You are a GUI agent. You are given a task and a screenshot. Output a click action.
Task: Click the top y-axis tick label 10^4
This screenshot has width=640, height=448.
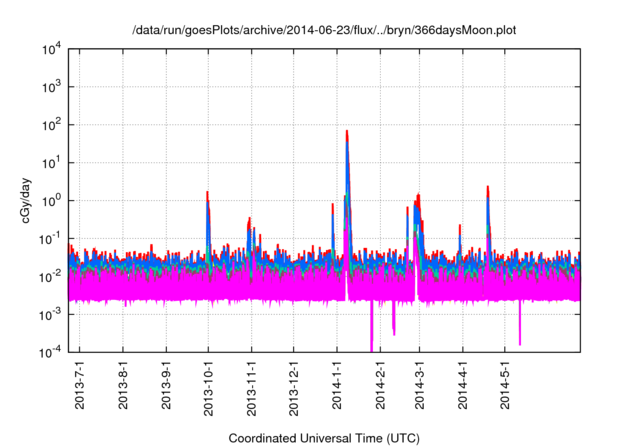50,49
